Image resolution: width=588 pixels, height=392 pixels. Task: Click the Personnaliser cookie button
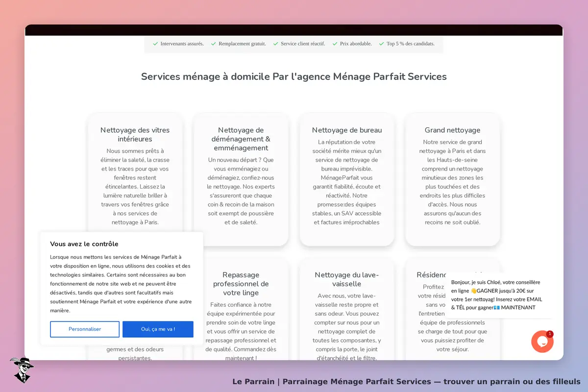(x=85, y=329)
